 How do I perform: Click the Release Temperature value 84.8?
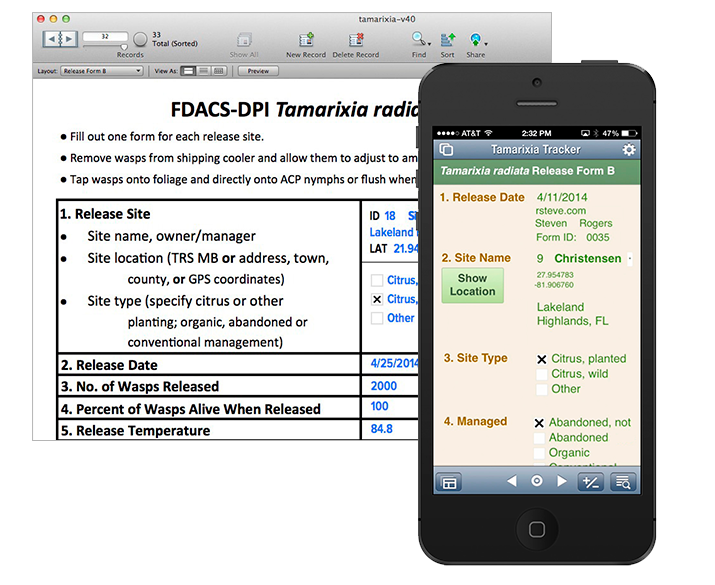pos(382,429)
